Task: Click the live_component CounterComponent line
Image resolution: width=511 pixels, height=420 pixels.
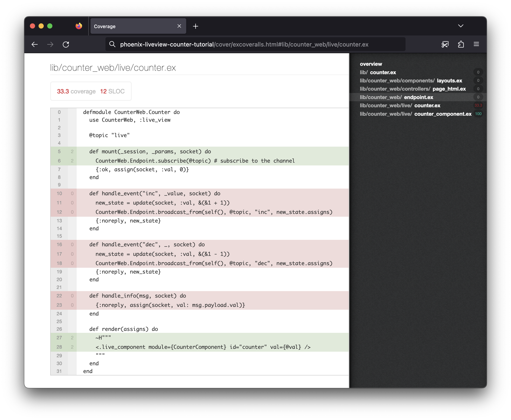Action: click(x=203, y=347)
